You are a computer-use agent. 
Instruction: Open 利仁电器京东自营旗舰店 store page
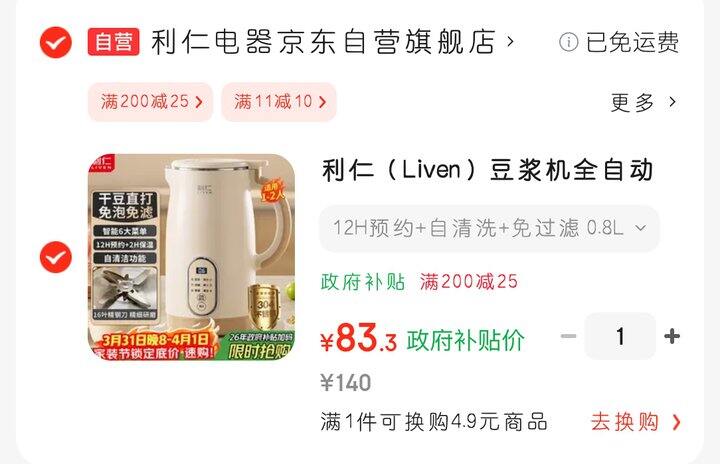coord(324,42)
